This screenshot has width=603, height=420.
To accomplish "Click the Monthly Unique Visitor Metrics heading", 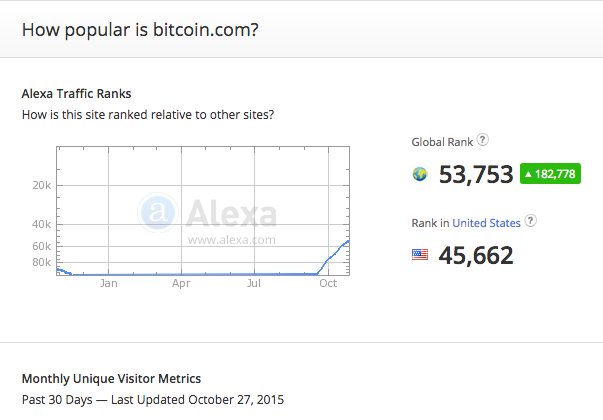I will tap(111, 378).
